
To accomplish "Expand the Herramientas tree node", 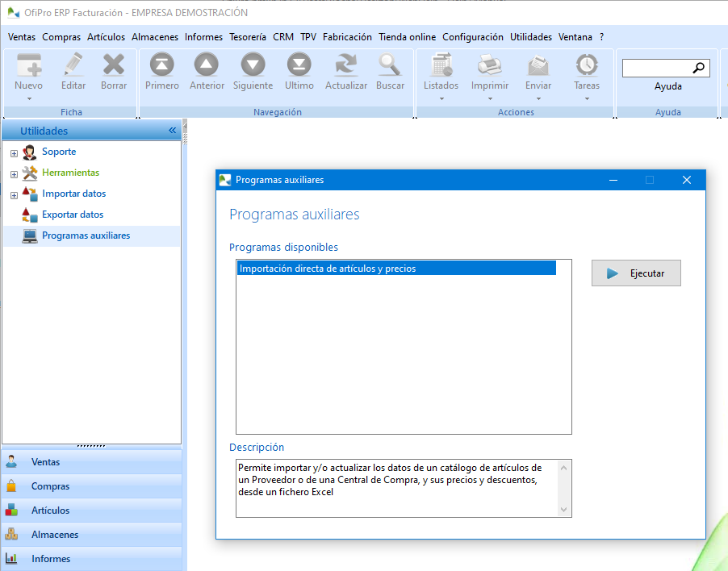I will point(14,173).
